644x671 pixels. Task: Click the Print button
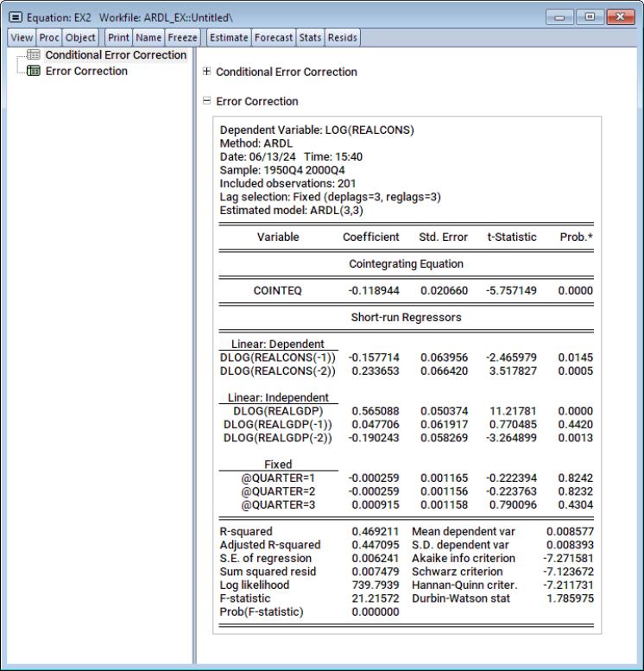[120, 37]
